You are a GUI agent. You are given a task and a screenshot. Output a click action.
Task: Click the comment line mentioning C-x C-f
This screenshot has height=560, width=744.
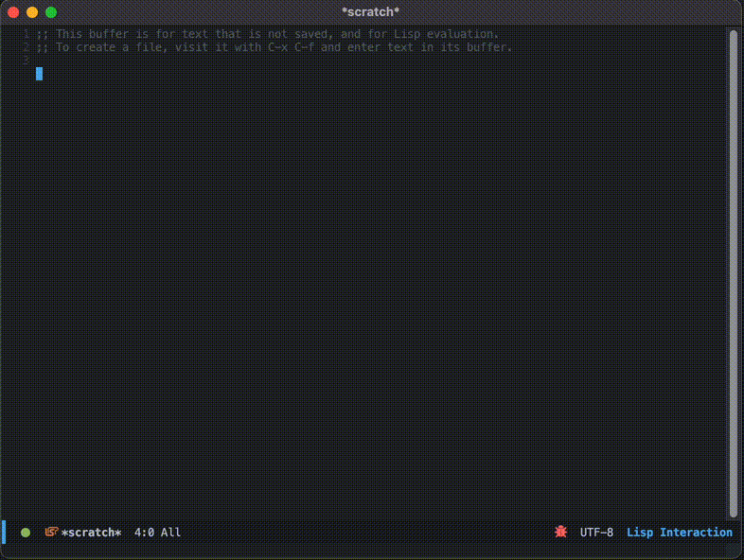pyautogui.click(x=275, y=47)
